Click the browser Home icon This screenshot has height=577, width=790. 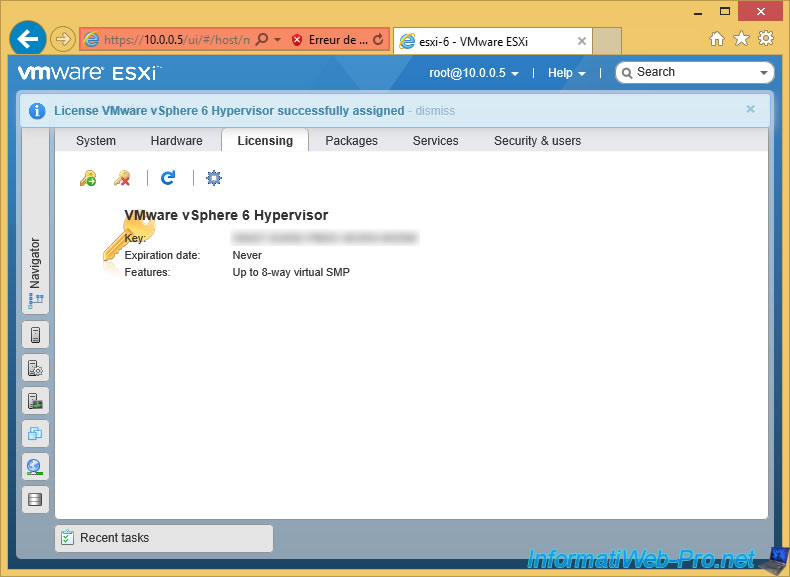click(x=717, y=39)
